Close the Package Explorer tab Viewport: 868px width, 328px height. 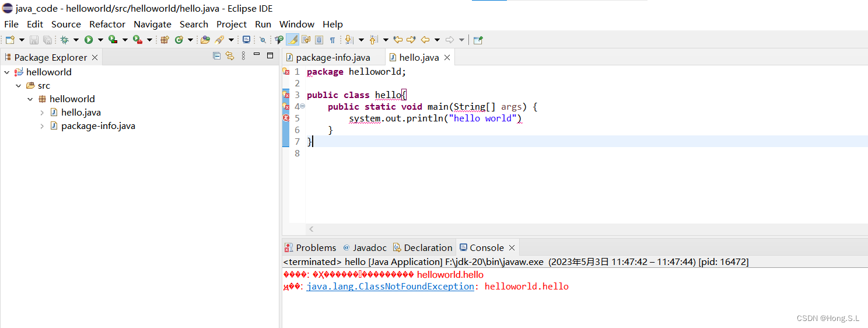[95, 58]
